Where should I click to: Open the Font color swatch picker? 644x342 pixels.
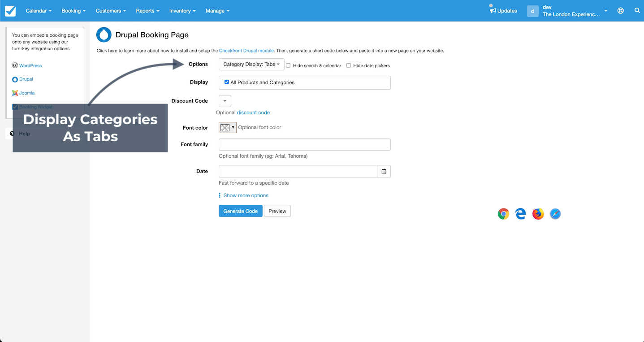click(227, 128)
